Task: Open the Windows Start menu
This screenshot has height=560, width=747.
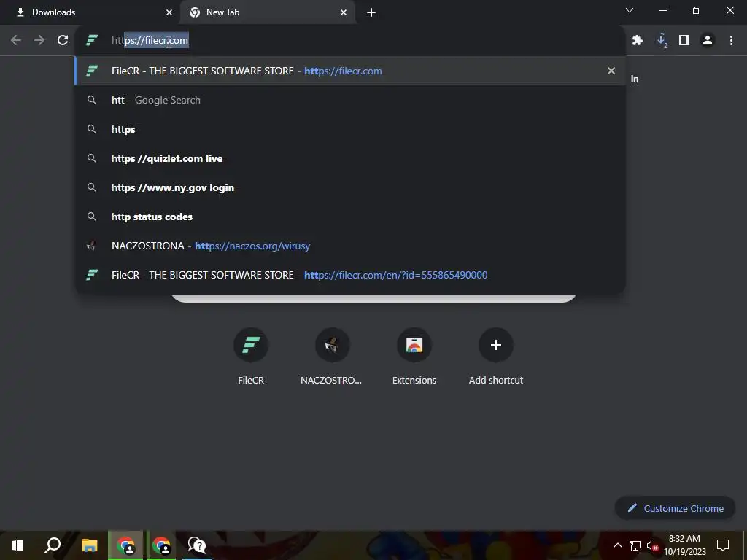Action: [18, 545]
